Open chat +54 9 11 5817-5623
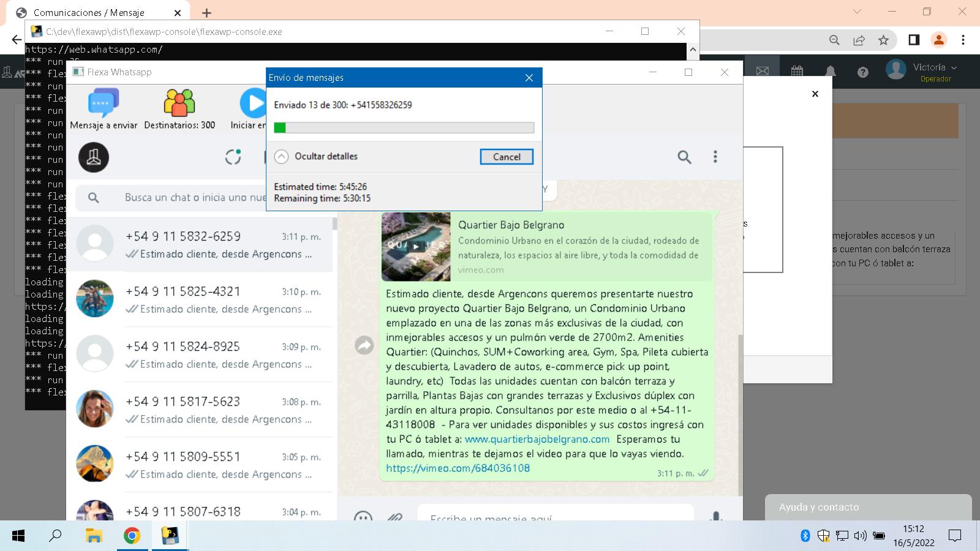 (200, 410)
